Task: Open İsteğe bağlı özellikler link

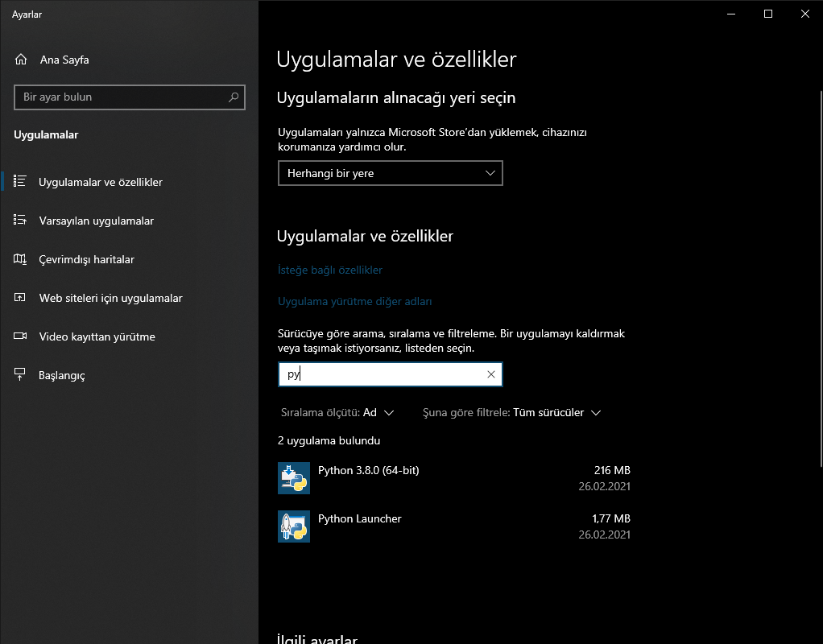Action: tap(329, 270)
